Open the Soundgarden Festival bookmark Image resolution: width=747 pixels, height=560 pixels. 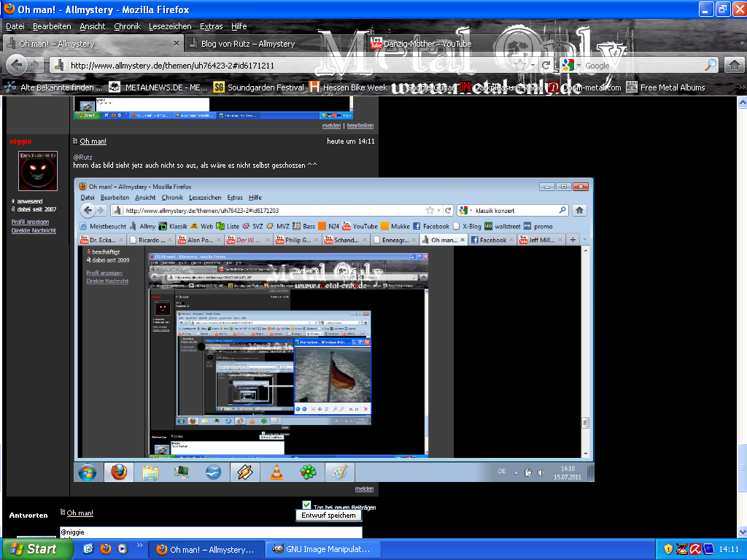coord(259,87)
